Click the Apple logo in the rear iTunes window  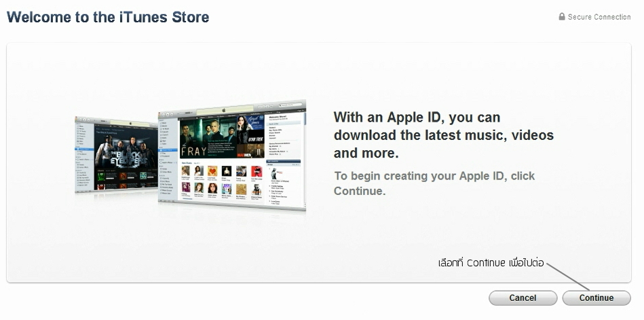[x=130, y=123]
